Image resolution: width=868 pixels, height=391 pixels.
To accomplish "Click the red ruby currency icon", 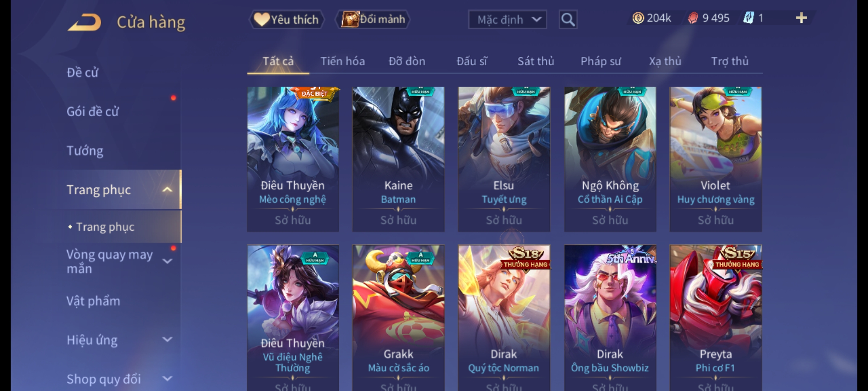I will click(x=693, y=18).
